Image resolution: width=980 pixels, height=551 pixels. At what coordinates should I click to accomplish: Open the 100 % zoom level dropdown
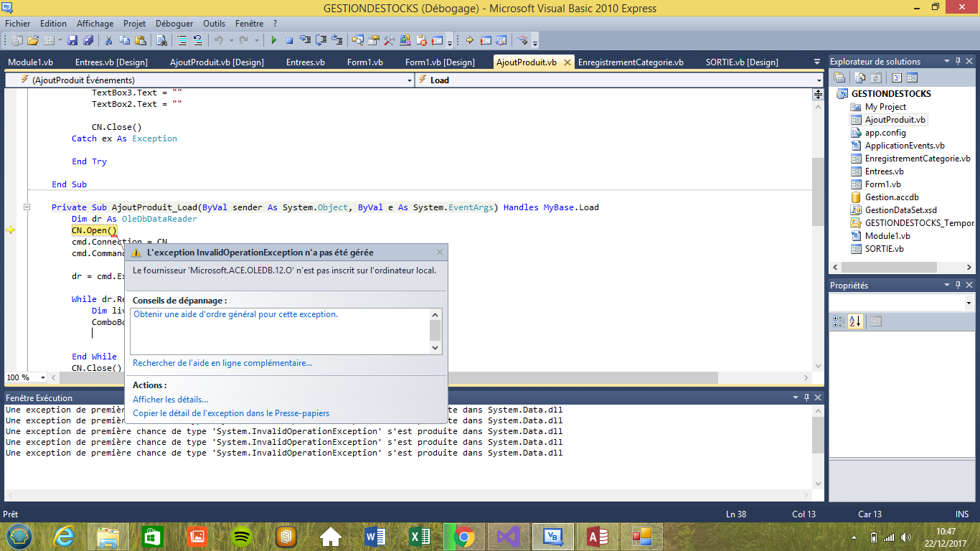(42, 377)
